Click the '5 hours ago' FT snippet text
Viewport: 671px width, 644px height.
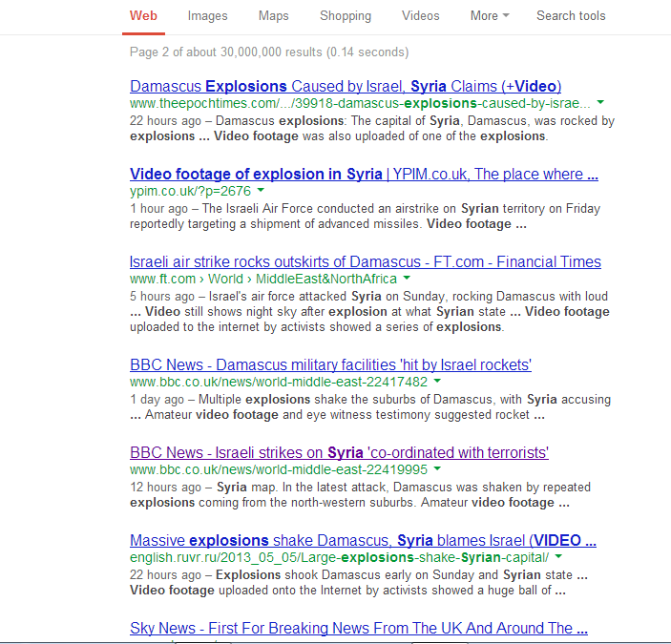pyautogui.click(x=369, y=312)
